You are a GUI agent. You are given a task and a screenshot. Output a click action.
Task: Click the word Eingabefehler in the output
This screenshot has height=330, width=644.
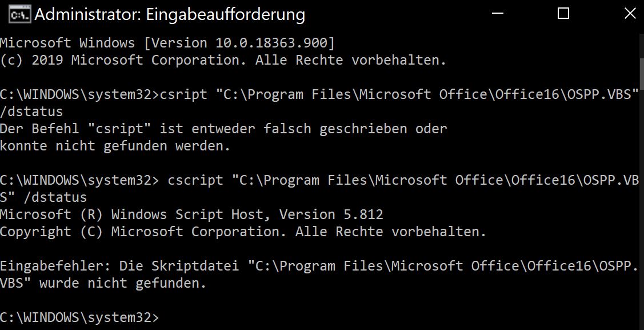[52, 266]
